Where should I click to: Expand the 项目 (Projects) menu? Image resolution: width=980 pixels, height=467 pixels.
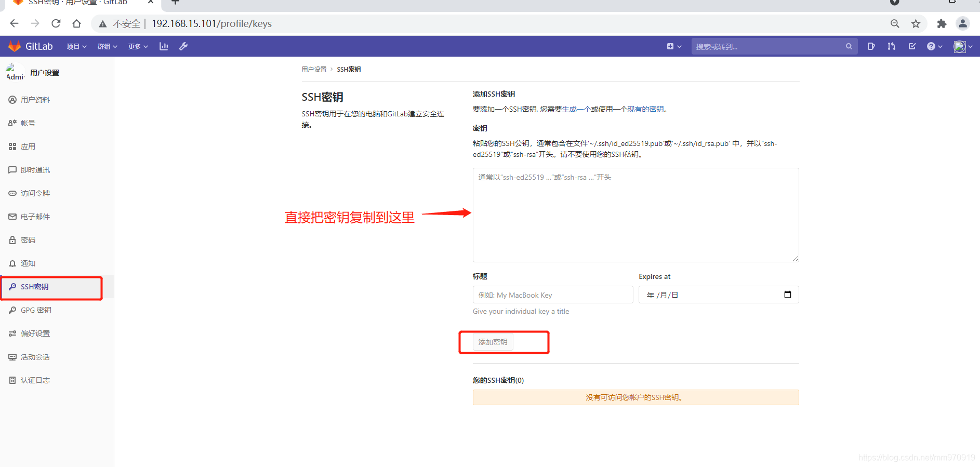pos(76,46)
